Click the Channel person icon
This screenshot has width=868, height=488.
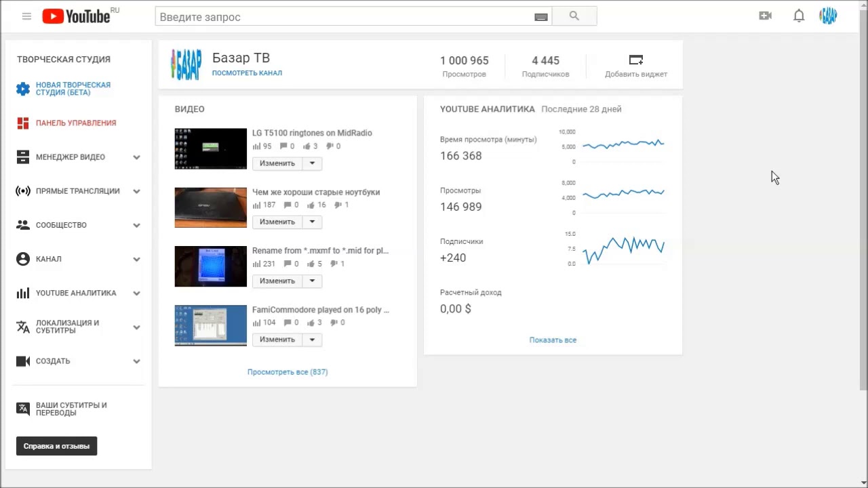[x=23, y=259]
